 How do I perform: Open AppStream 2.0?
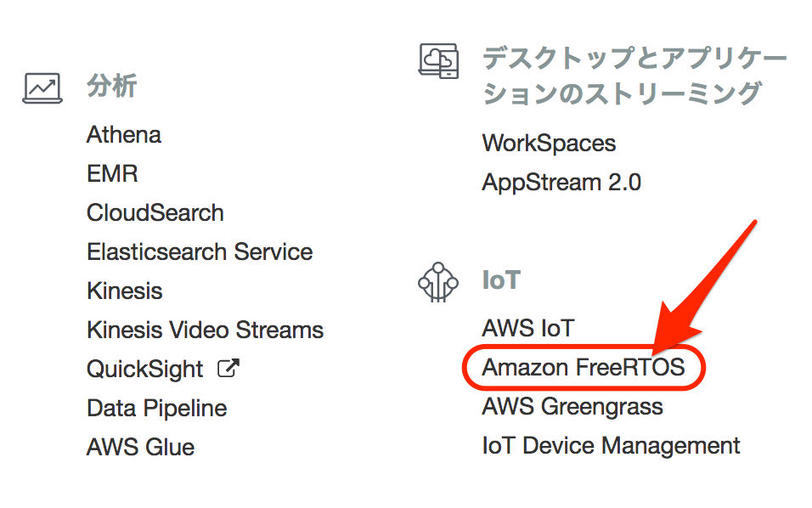click(x=561, y=182)
